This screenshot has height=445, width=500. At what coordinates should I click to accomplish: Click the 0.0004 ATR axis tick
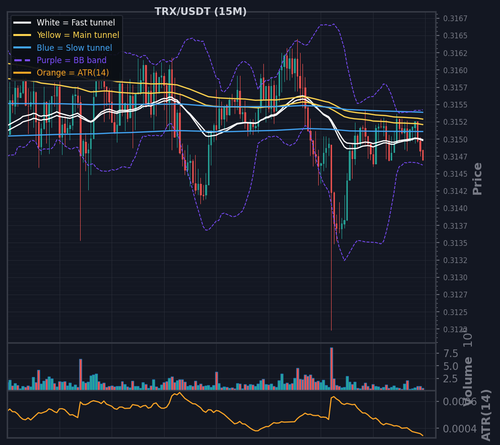(459, 429)
